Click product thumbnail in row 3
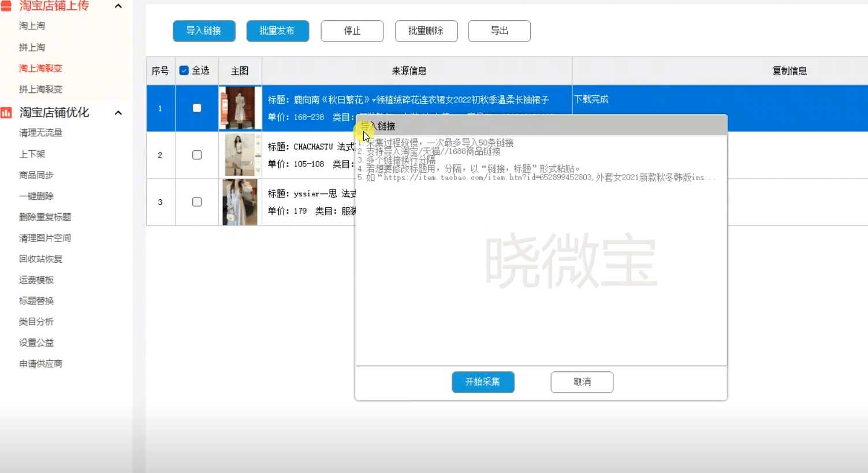The image size is (868, 473). 240,202
